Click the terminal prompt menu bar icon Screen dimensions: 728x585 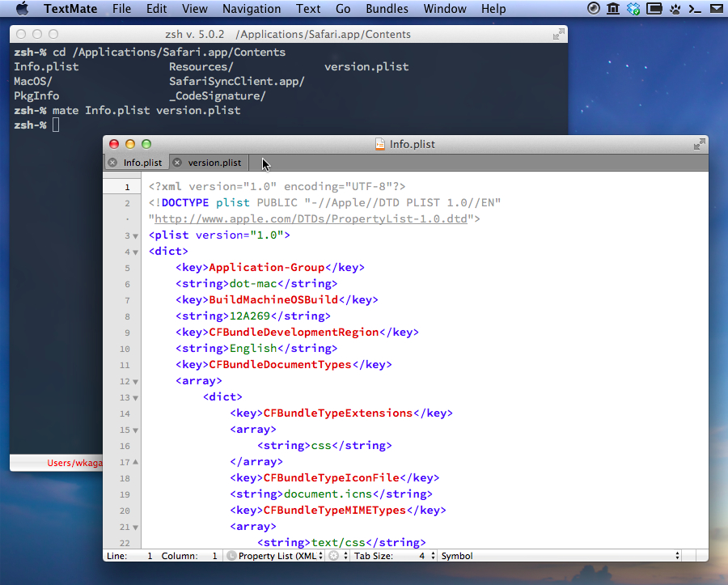[695, 9]
